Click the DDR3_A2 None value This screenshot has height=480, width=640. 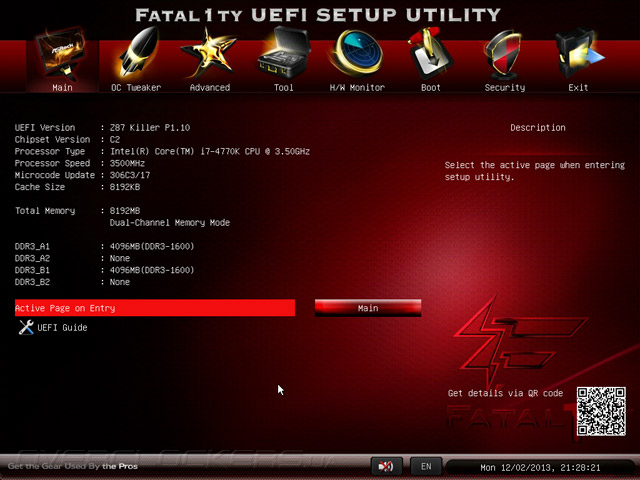120,258
